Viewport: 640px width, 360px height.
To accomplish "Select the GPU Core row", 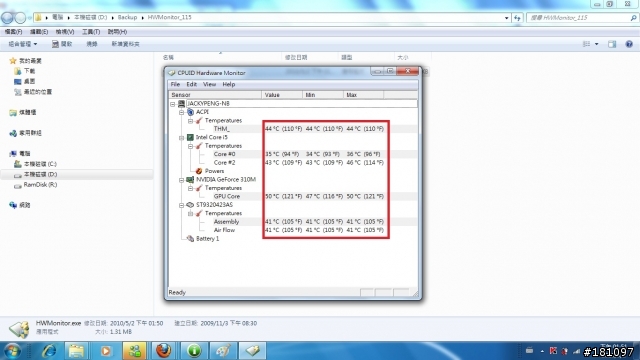I will coord(293,196).
